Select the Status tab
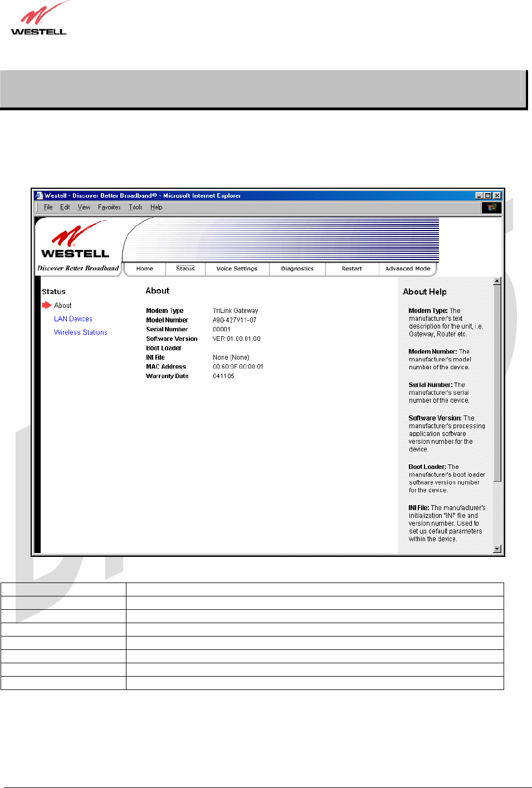532x788 pixels. [x=186, y=268]
